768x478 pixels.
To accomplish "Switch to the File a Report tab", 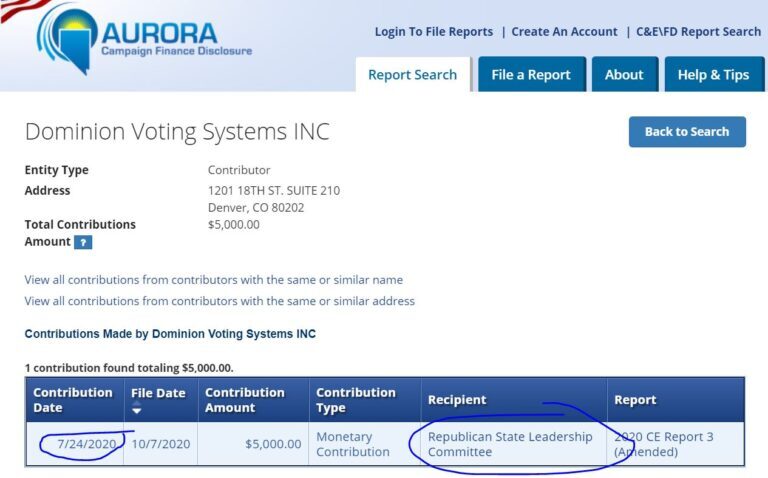I will (x=531, y=74).
